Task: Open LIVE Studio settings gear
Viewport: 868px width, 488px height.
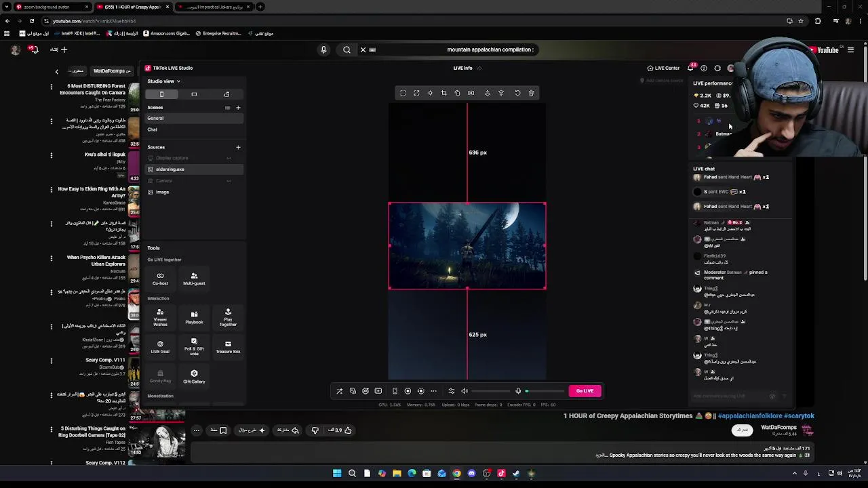Action: (x=717, y=68)
